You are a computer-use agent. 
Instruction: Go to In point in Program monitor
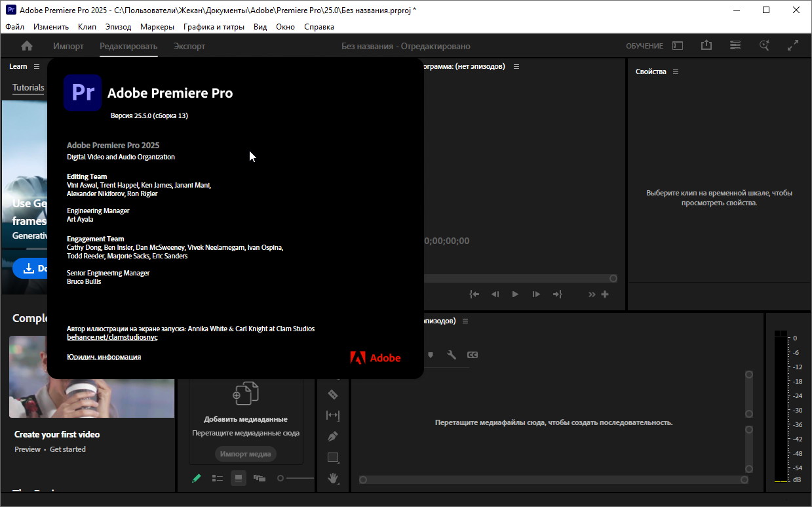coord(474,294)
